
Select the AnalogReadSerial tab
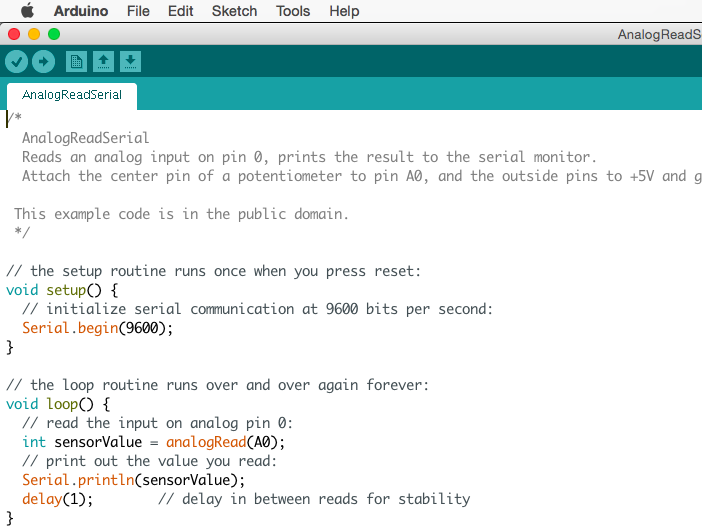point(72,95)
